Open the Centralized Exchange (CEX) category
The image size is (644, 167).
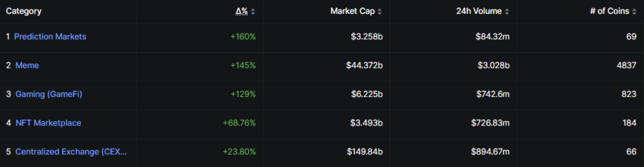pyautogui.click(x=71, y=152)
